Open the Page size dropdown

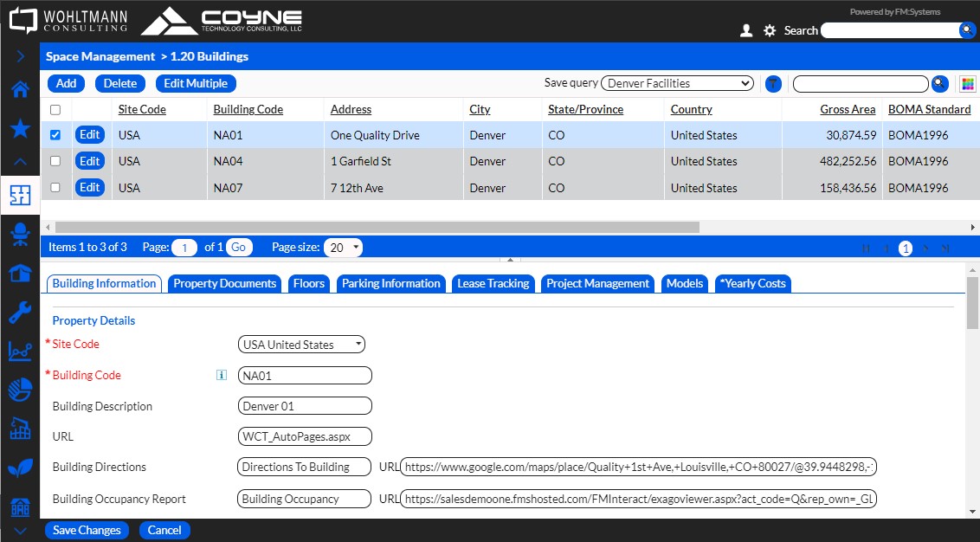[343, 248]
